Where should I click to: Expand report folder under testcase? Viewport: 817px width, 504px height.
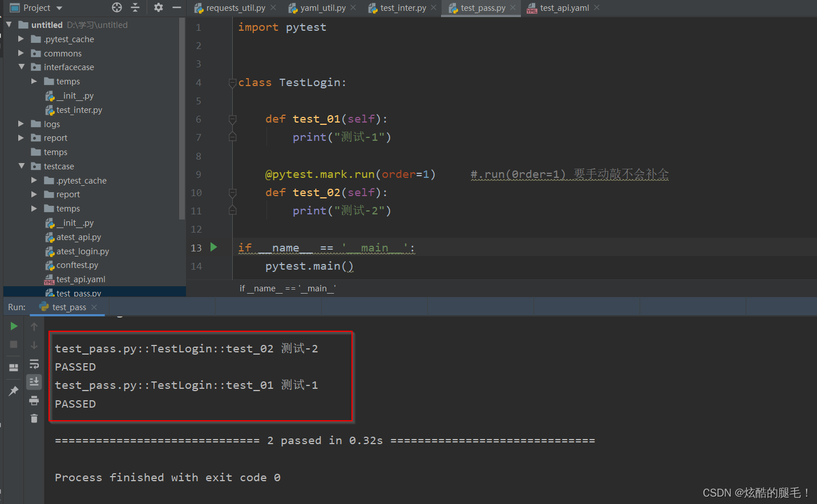pyautogui.click(x=34, y=194)
